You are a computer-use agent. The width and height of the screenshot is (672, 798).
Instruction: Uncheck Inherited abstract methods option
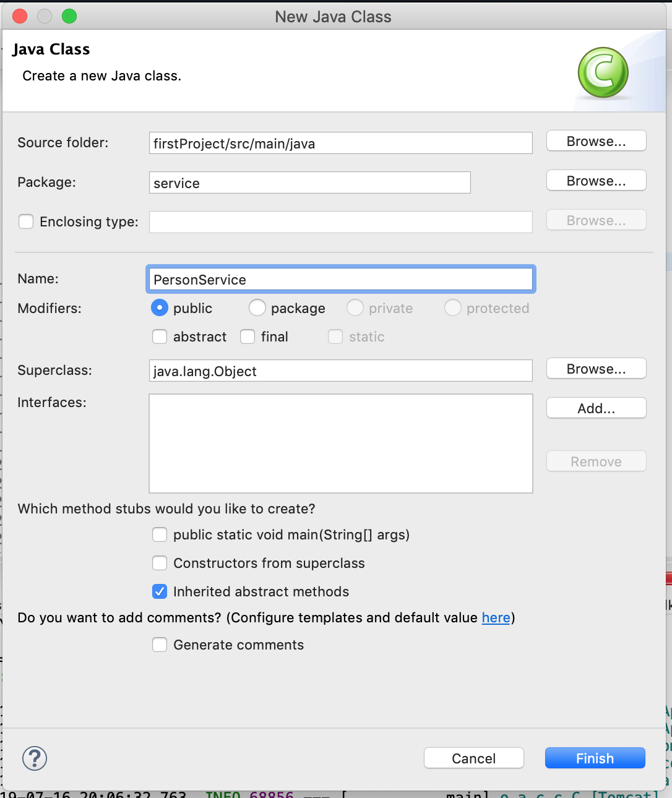(160, 591)
